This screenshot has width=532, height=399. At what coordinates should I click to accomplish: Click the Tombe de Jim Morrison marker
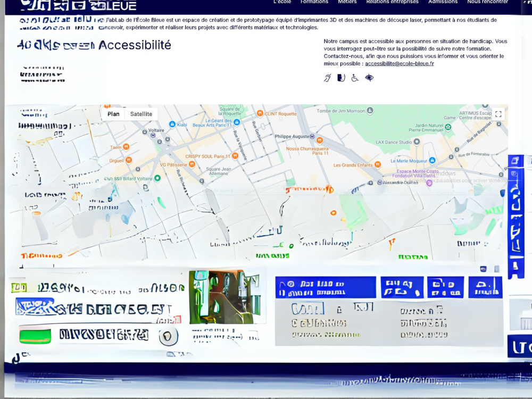[370, 110]
